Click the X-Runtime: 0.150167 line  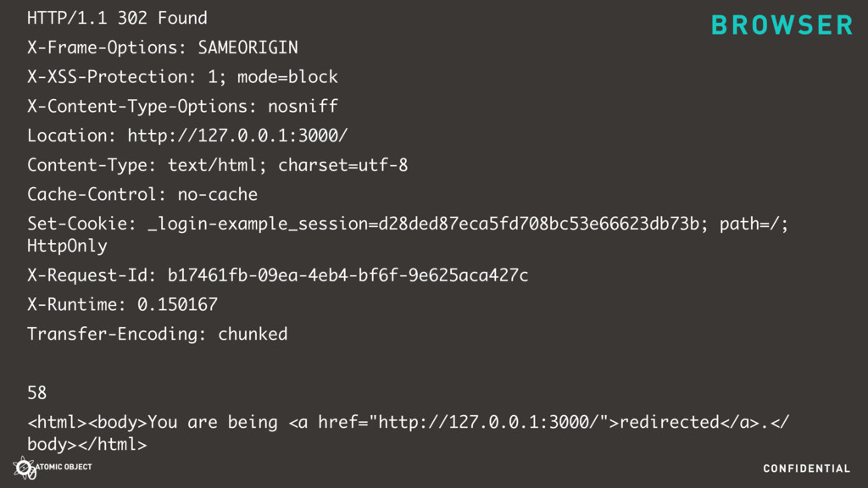tap(122, 305)
